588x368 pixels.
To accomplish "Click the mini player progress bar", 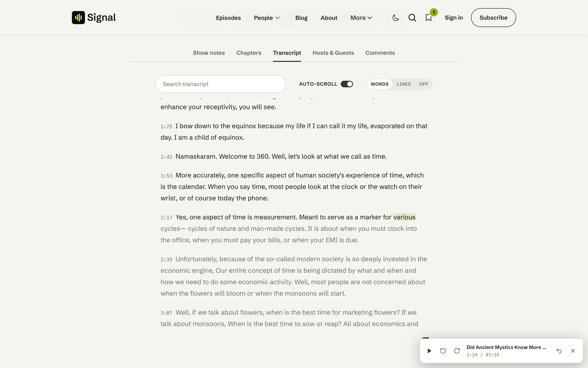I will point(501,338).
